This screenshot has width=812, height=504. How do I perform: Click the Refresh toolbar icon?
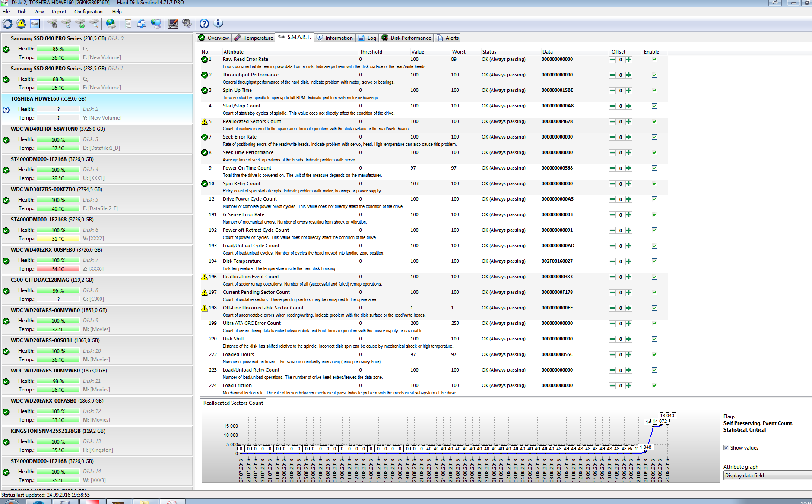click(7, 24)
